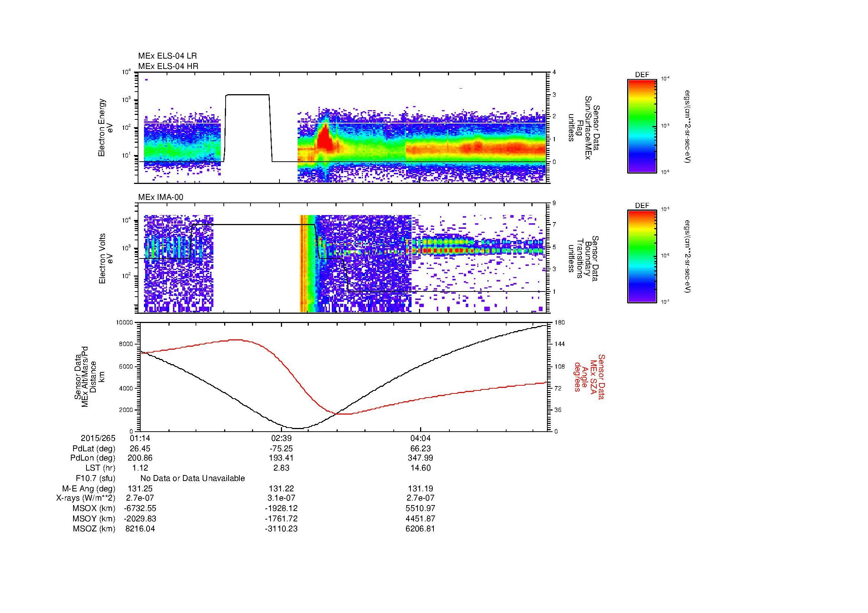This screenshot has height=613, width=868.
Task: Click the date label '2015/265'
Action: click(98, 438)
